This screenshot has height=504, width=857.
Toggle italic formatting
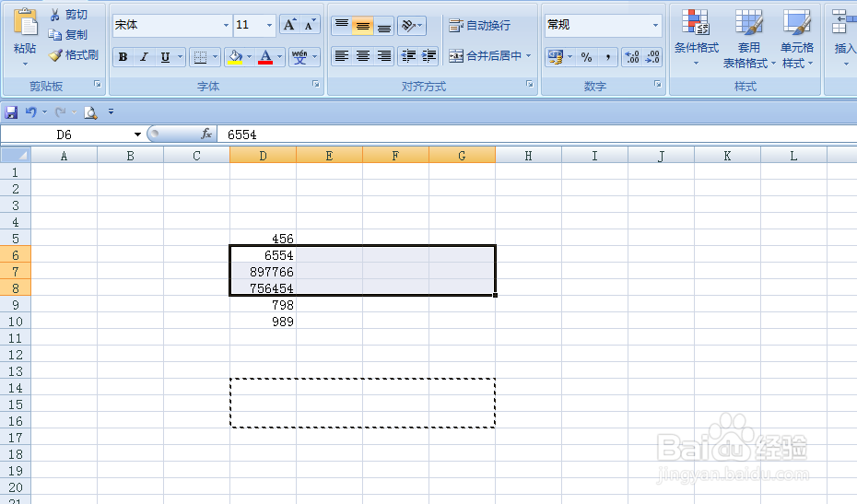[x=144, y=57]
